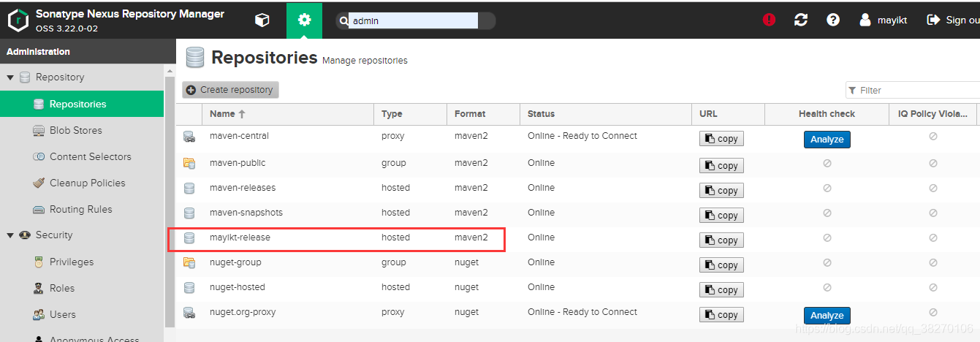Analyze health of nuget.org-proxy

pos(827,316)
